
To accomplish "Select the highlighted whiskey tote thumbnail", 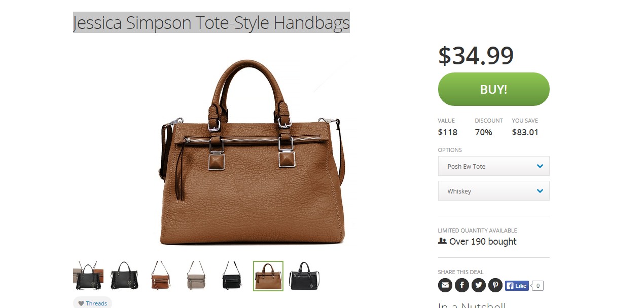I will (x=268, y=276).
